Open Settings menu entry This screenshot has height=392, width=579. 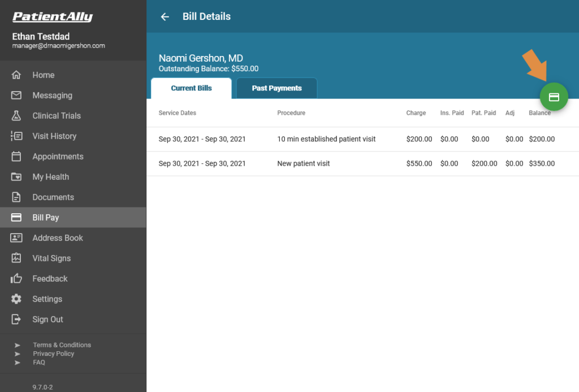coord(73,299)
